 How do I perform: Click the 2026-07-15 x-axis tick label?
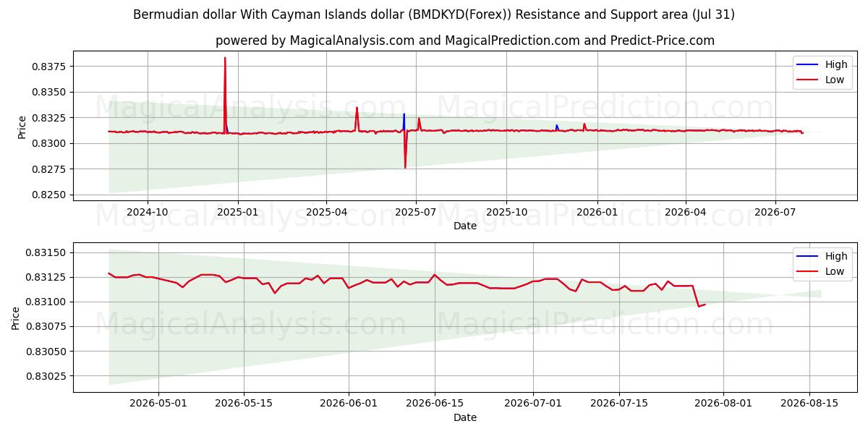(x=619, y=404)
